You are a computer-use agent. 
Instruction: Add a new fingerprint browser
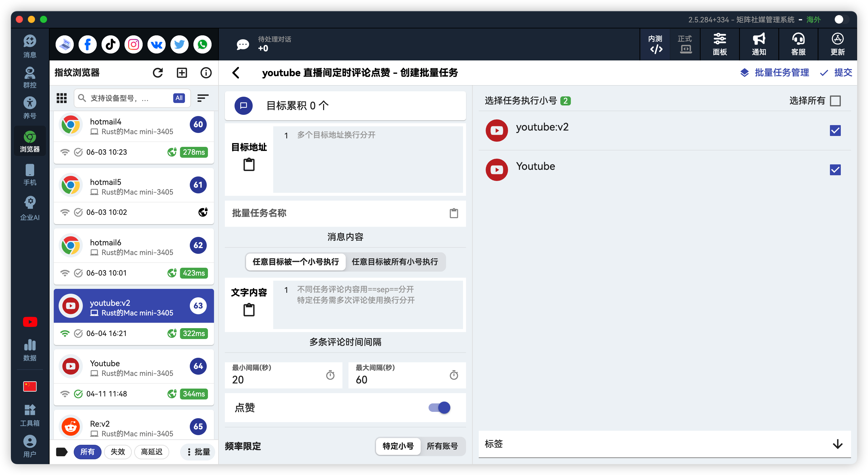pos(182,73)
